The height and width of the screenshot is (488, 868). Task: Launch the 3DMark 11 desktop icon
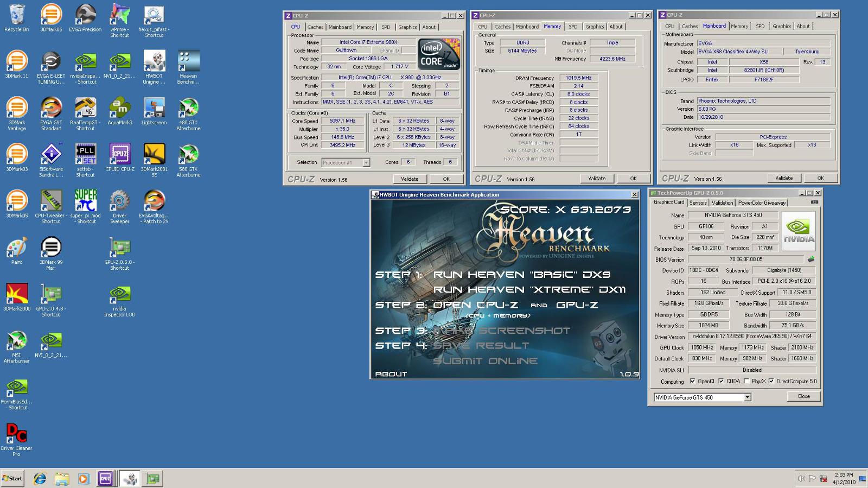coord(17,65)
